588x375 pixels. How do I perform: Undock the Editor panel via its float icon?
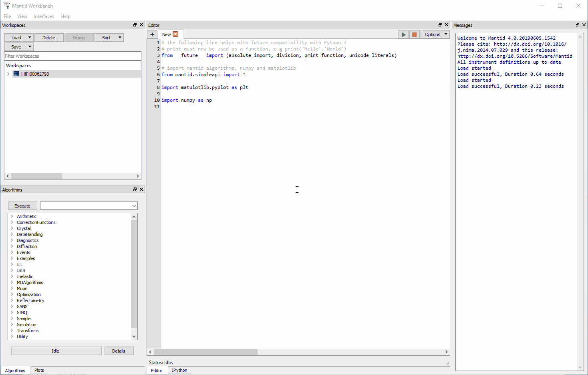click(440, 24)
